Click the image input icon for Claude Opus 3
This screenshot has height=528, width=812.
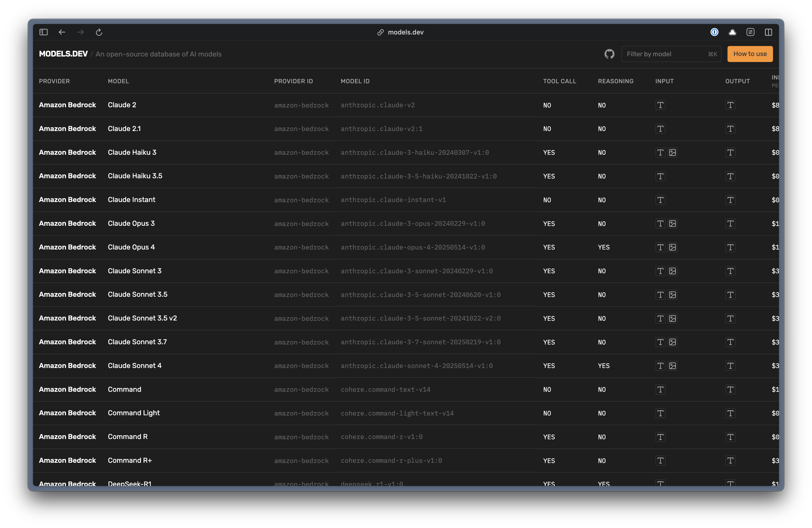click(x=672, y=224)
